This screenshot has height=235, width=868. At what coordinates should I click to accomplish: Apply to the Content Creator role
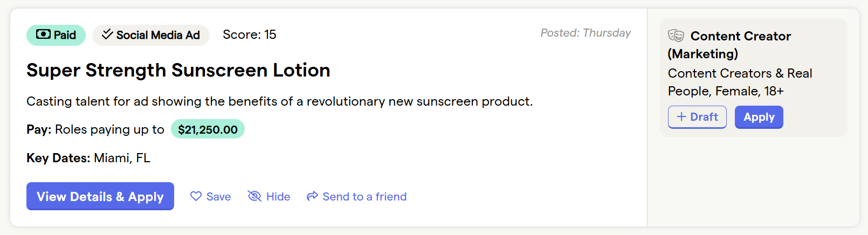pyautogui.click(x=759, y=117)
